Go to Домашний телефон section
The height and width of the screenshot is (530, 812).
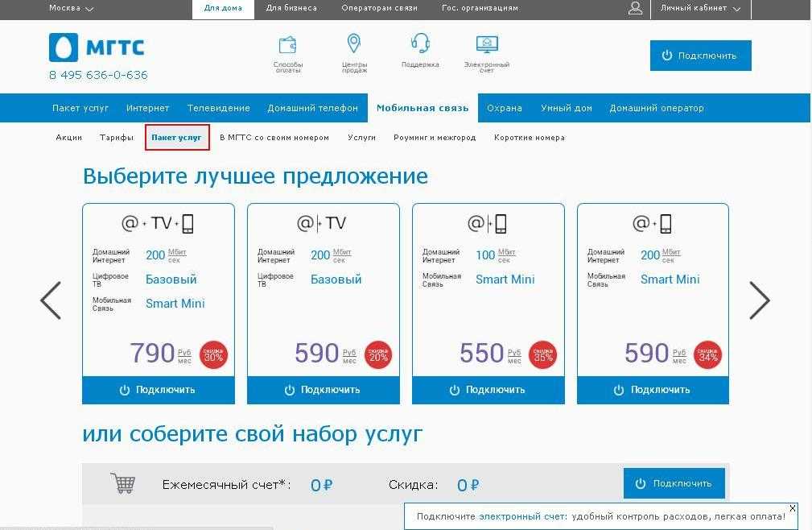pos(313,108)
